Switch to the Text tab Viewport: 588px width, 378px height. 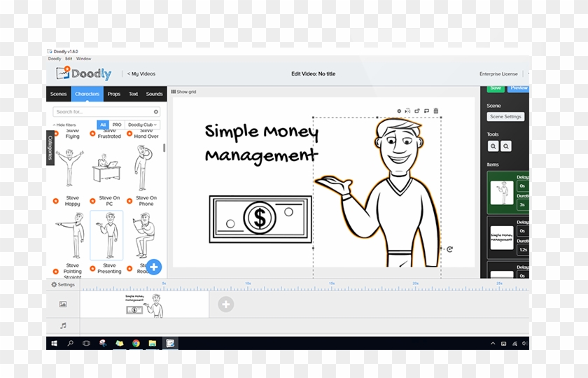pos(134,94)
